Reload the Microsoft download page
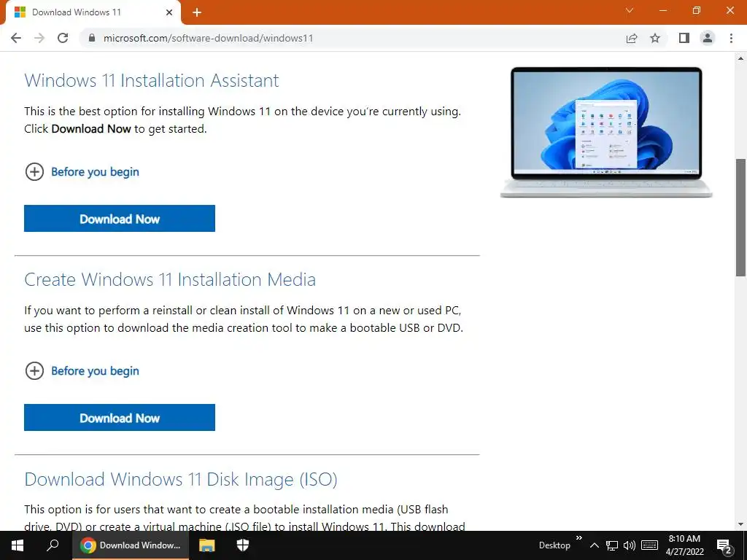The width and height of the screenshot is (747, 560). [63, 38]
